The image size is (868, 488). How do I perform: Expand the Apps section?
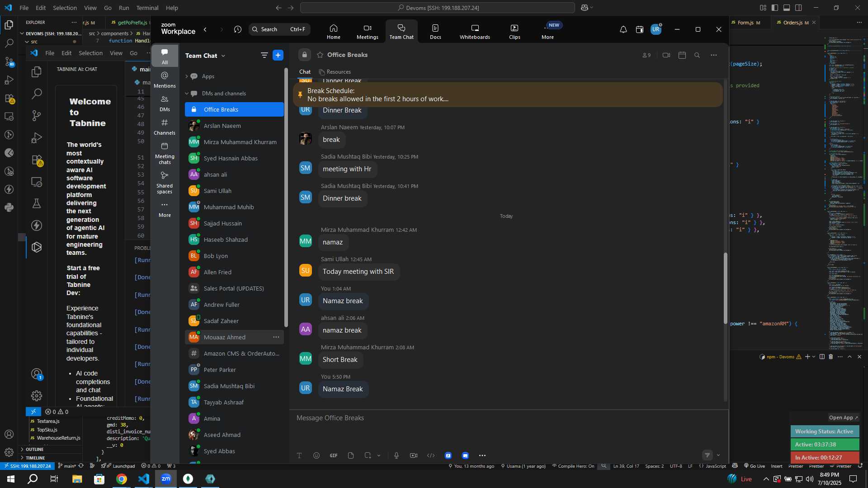[186, 76]
